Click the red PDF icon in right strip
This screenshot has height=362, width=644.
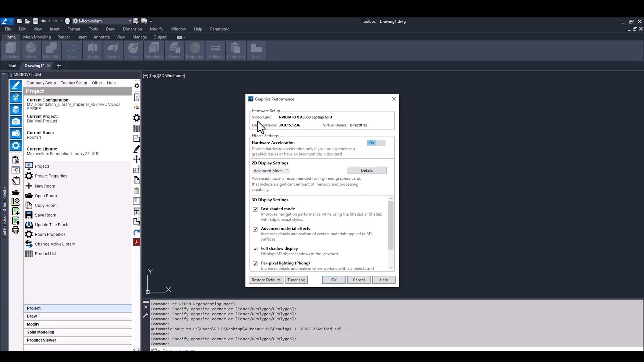click(x=136, y=242)
